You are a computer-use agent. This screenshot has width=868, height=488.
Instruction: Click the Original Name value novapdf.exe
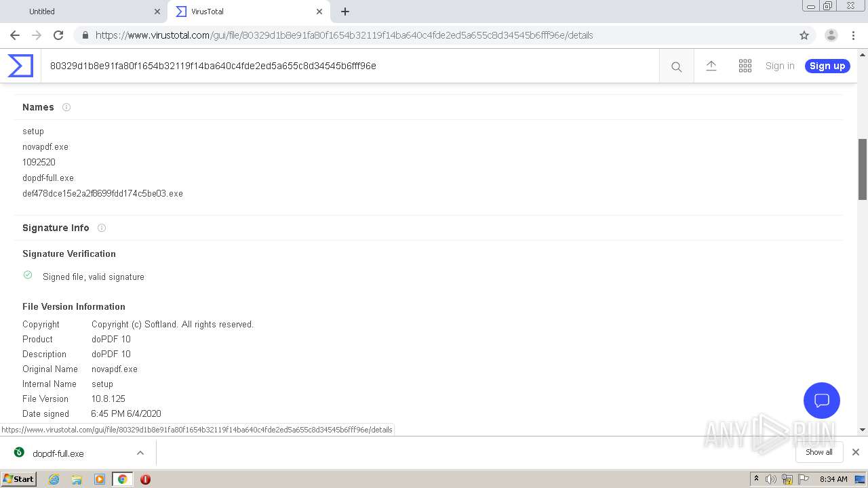115,369
